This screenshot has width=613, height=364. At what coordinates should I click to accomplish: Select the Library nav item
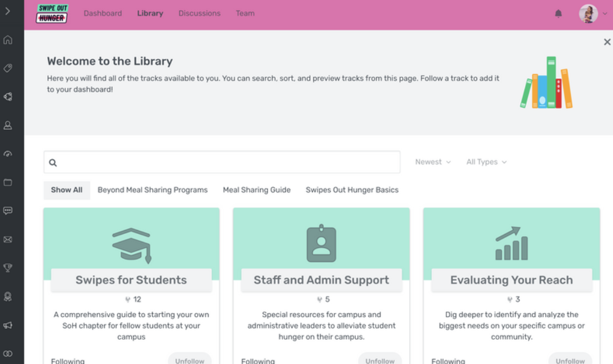pos(150,13)
